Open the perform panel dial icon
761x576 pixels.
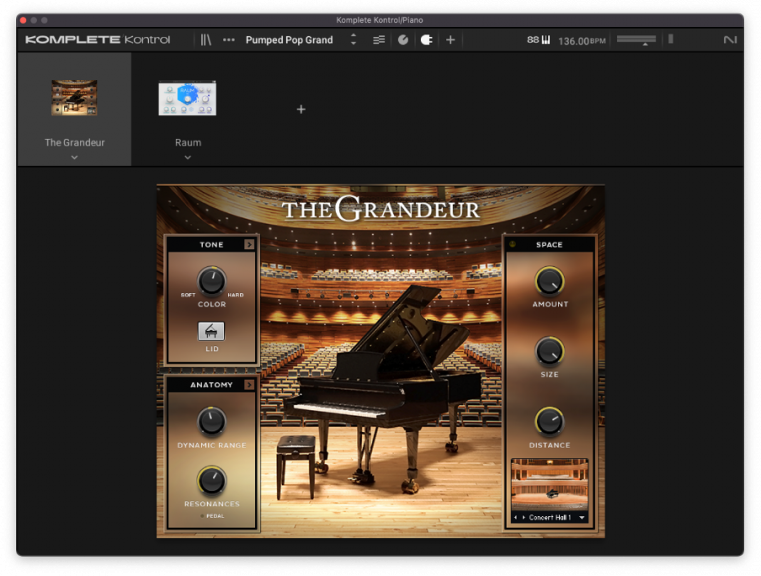[x=403, y=40]
